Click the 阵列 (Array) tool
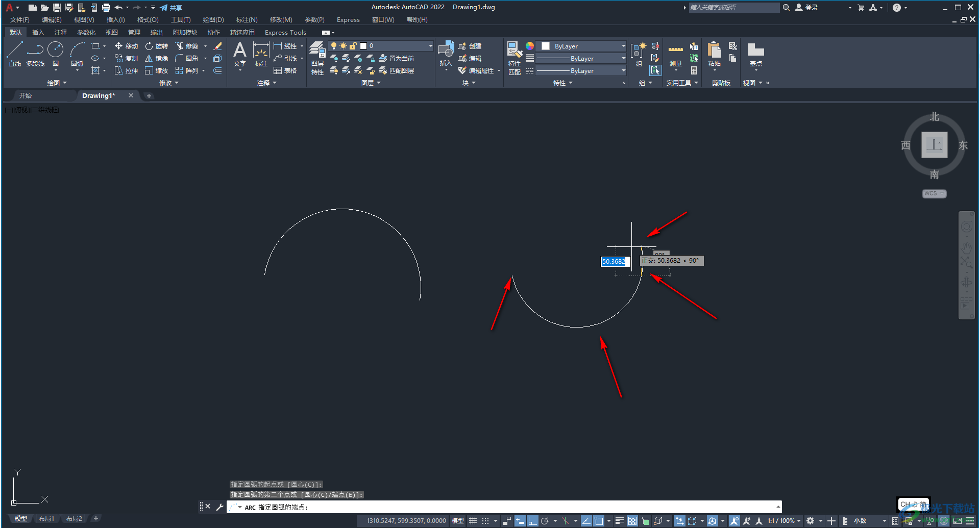This screenshot has width=980, height=528. 187,70
